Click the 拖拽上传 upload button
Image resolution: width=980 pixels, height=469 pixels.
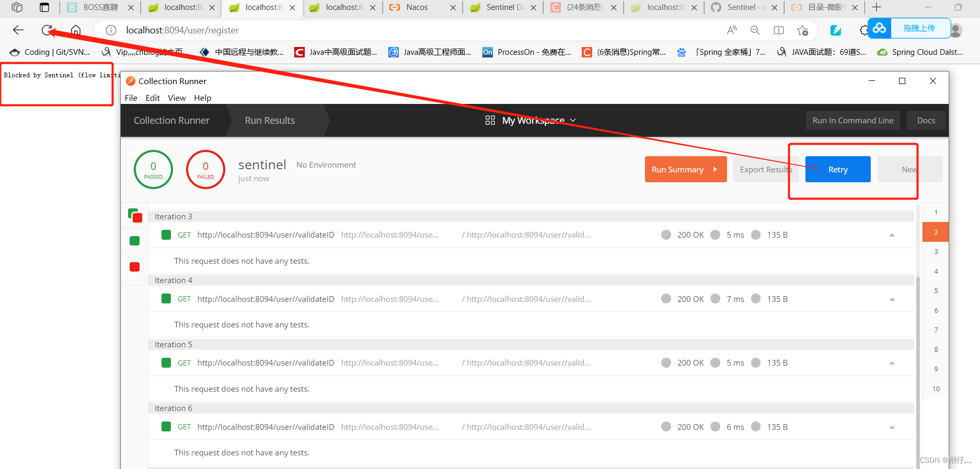click(919, 28)
